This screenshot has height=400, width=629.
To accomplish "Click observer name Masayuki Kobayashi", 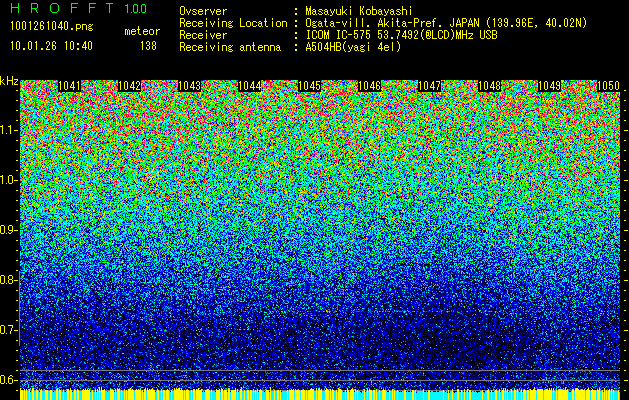I will coord(359,11).
